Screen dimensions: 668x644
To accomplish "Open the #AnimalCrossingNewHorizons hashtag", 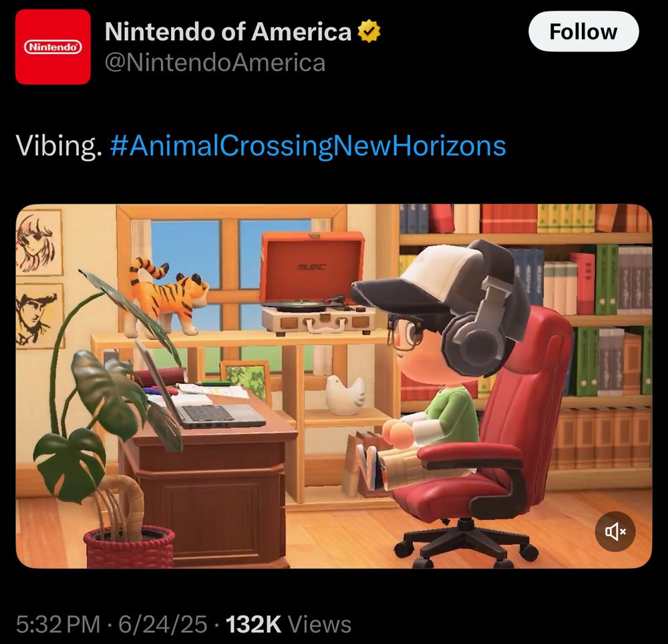I will 307,146.
